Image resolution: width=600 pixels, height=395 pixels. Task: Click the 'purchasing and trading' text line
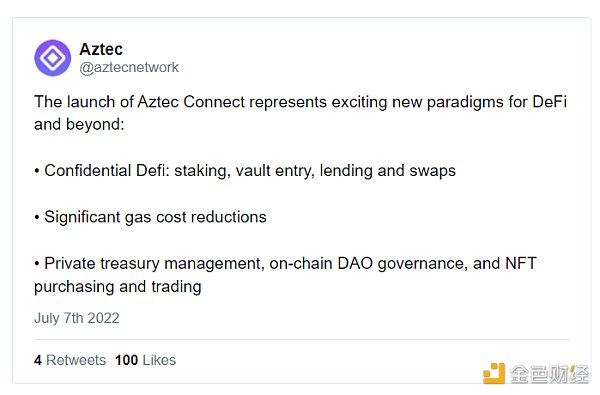[118, 287]
